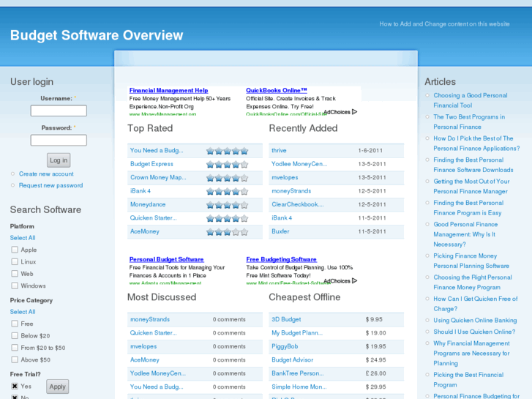
Task: Select All under Platform filter
Action: (x=23, y=238)
